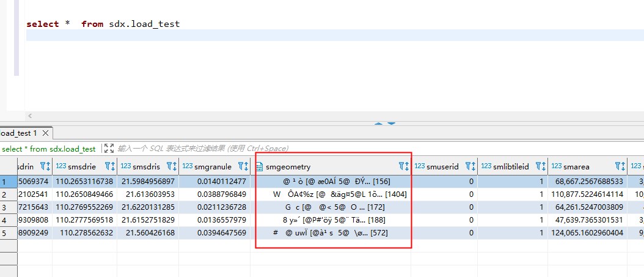Select the smgeometry column header
This screenshot has width=644, height=277.
tap(331, 166)
